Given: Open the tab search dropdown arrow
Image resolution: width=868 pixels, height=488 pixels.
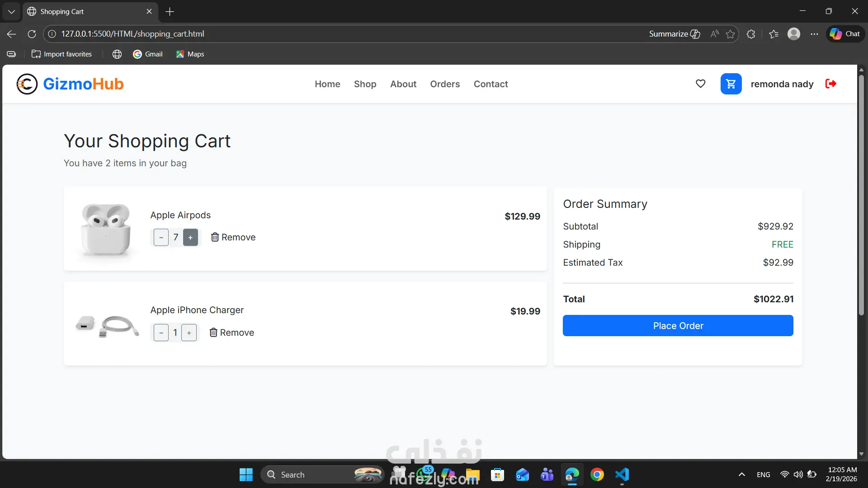Looking at the screenshot, I should (11, 11).
